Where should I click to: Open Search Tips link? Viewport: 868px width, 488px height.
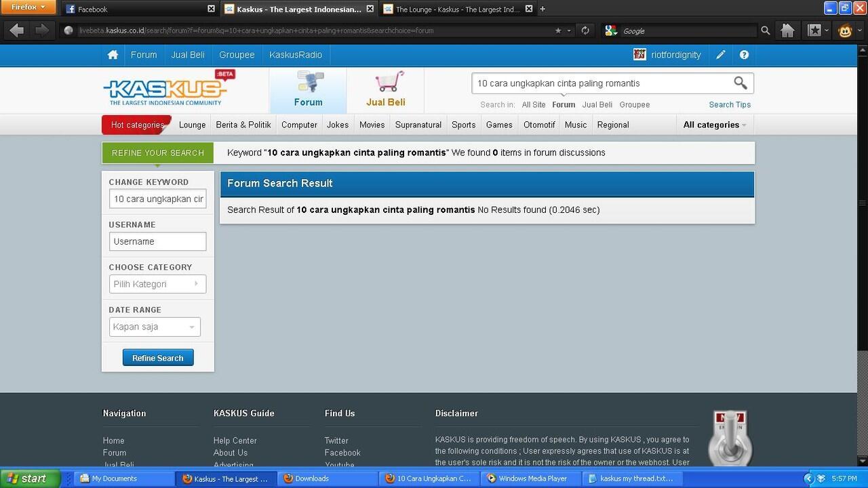(730, 105)
